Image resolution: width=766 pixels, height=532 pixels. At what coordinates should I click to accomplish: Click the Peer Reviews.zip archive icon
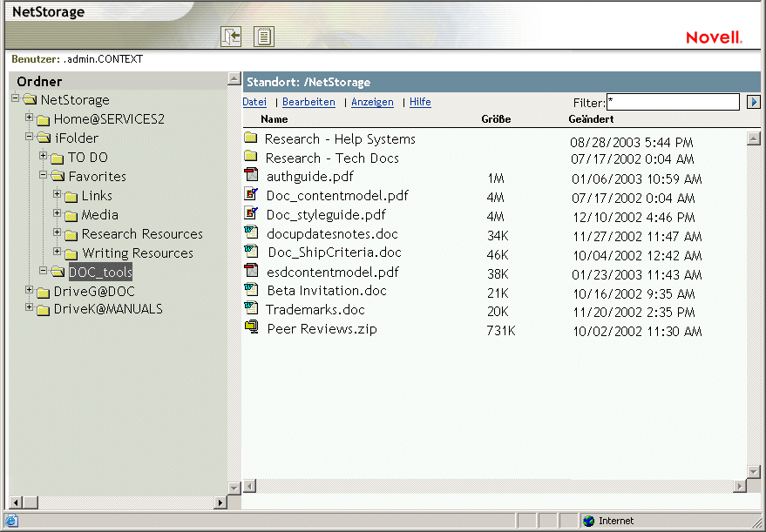252,327
